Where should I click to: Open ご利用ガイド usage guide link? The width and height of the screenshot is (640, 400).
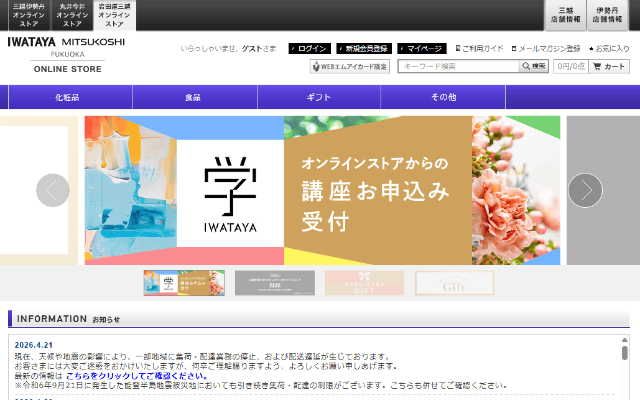(479, 49)
